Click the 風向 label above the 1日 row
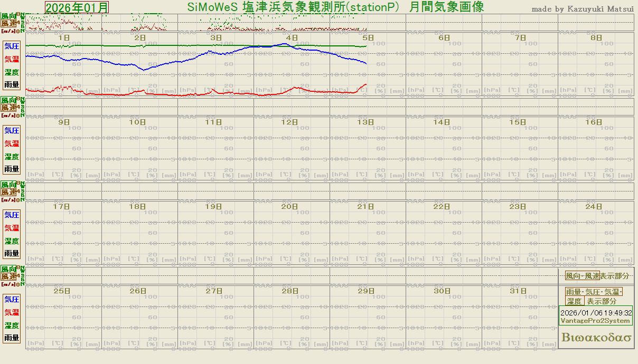Viewport: 638px width, 364px height. coord(8,17)
